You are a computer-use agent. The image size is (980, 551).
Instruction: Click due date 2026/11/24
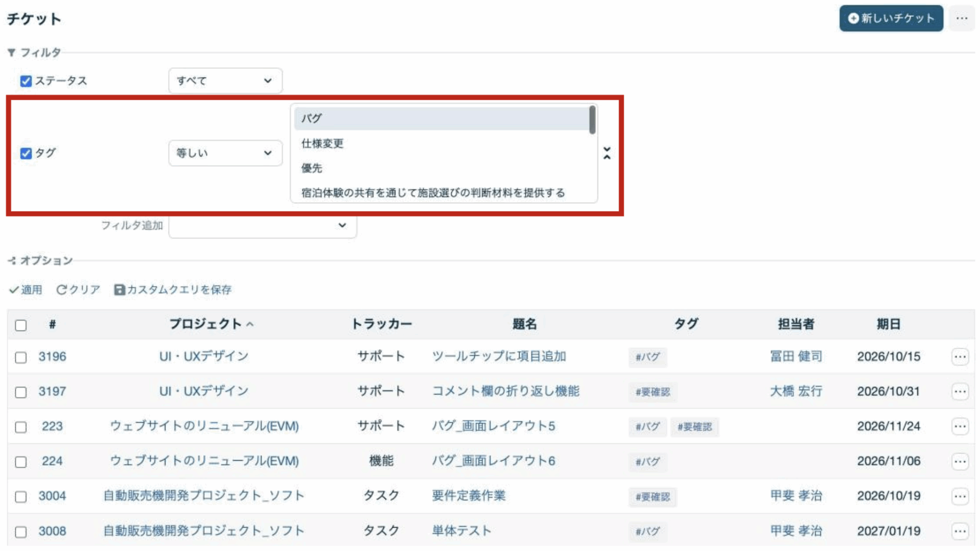pos(889,426)
